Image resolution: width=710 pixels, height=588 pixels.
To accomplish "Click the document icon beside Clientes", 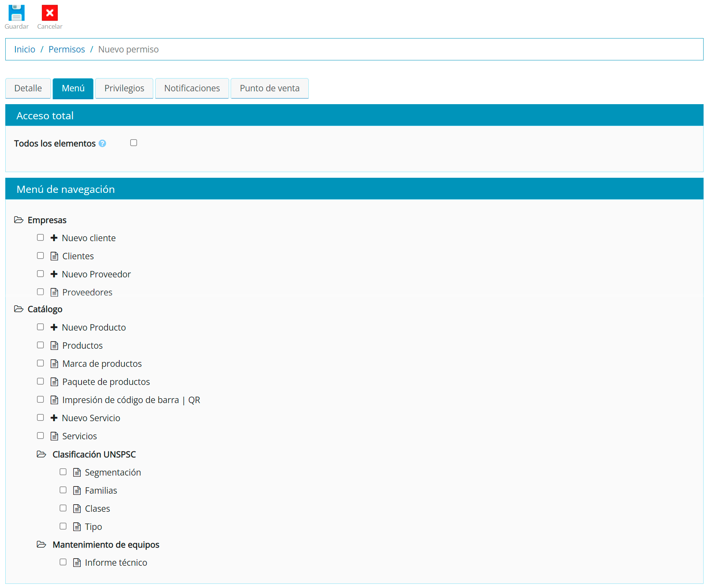I will (x=54, y=256).
